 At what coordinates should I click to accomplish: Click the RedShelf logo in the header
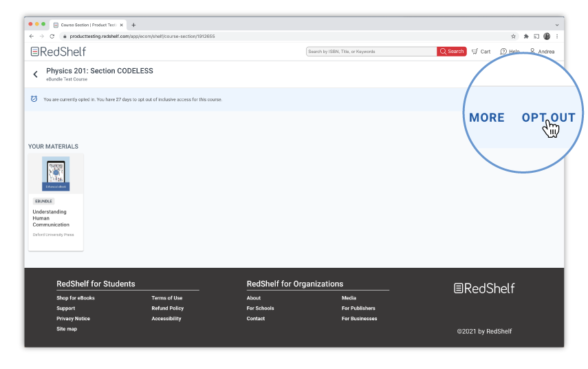point(58,52)
